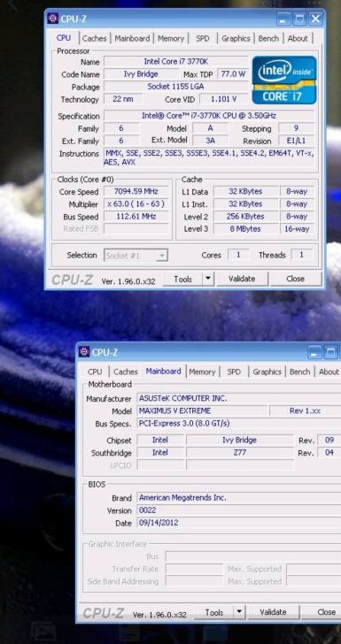Click the Core Speed value 7094.59 MHz
The height and width of the screenshot is (644, 341).
(136, 192)
